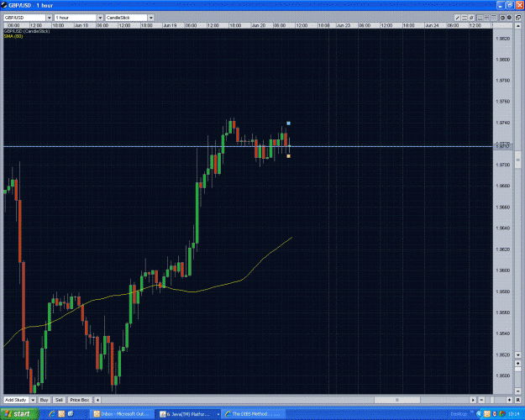Open the GBP/USD symbol dropdown

(49, 18)
